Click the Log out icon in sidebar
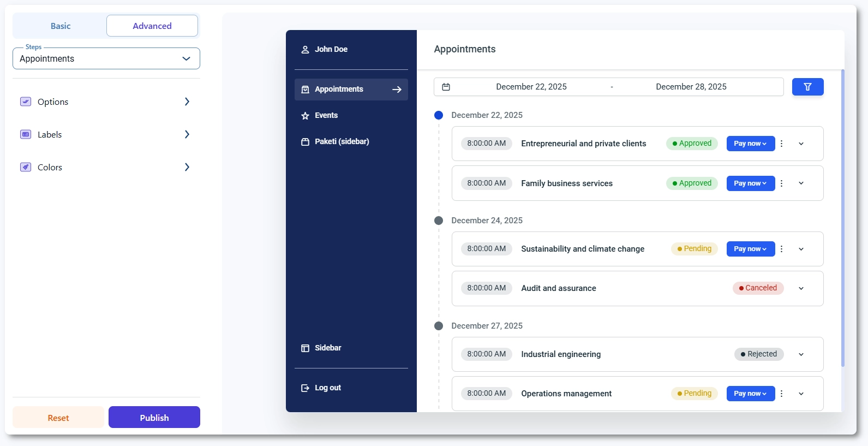Viewport: 868px width, 446px height. pos(305,388)
